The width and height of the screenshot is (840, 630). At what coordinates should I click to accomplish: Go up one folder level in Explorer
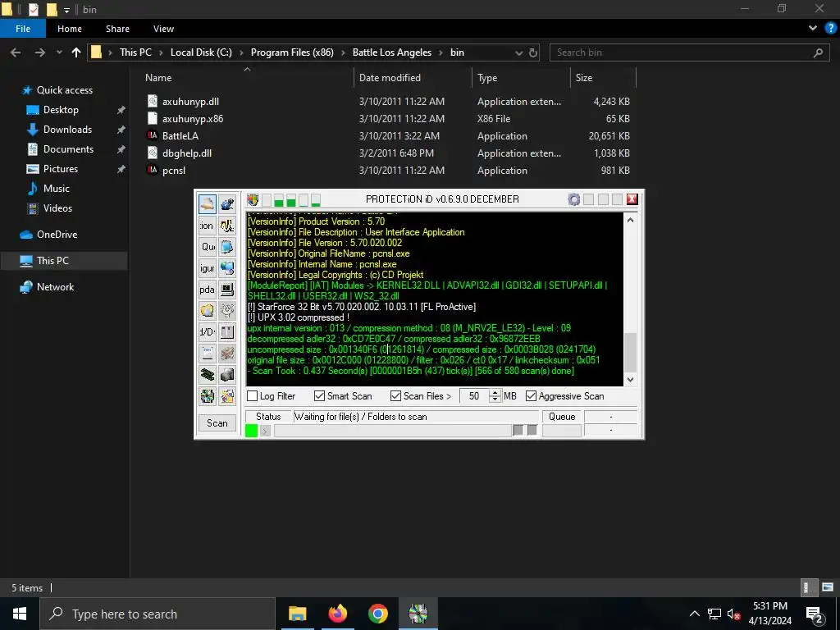[76, 52]
